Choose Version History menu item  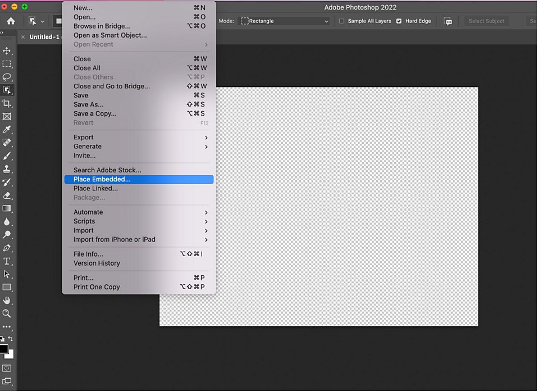140,263
